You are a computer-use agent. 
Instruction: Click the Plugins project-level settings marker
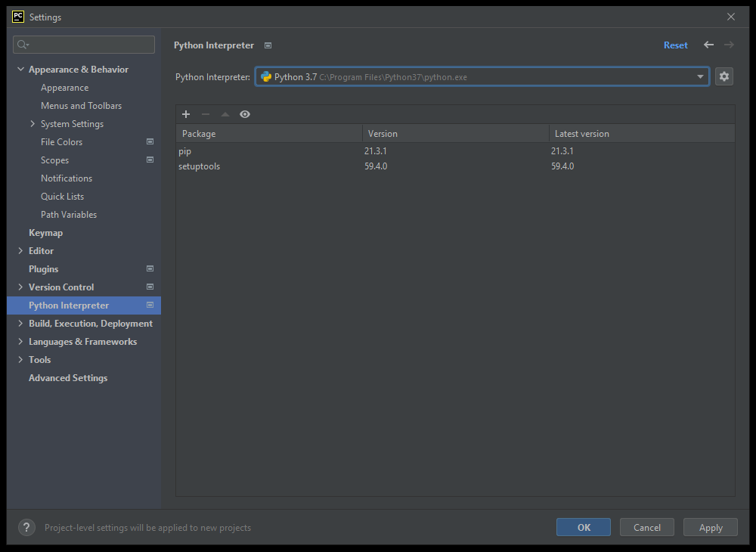click(x=150, y=268)
